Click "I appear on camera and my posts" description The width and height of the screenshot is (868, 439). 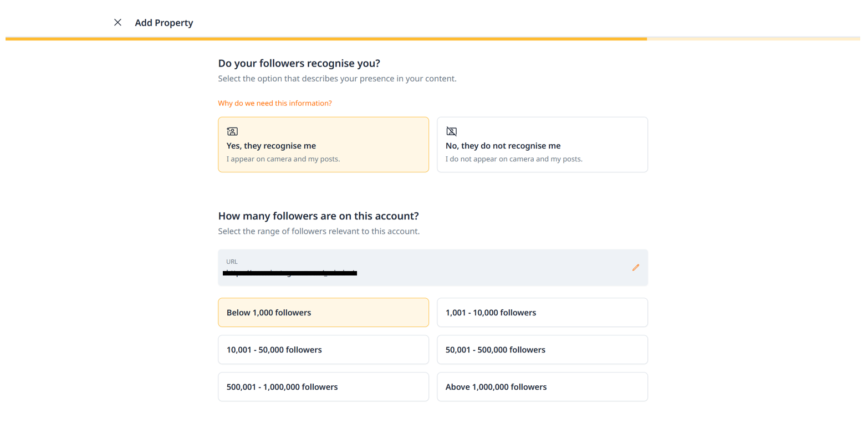283,159
